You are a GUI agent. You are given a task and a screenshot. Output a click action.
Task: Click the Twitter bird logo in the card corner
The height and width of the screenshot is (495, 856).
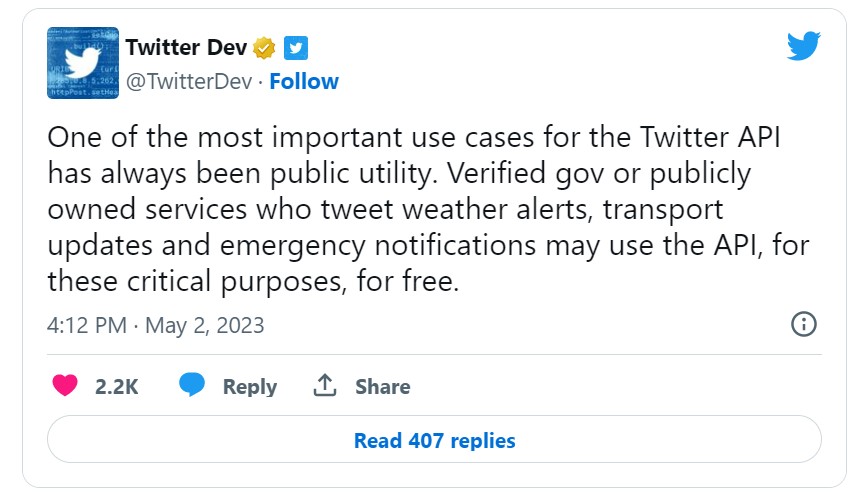click(804, 46)
